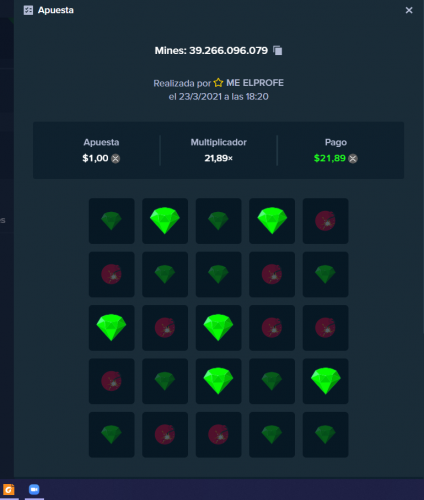
Task: Click the dim gem in the bottom-right corner tile
Action: tap(325, 434)
